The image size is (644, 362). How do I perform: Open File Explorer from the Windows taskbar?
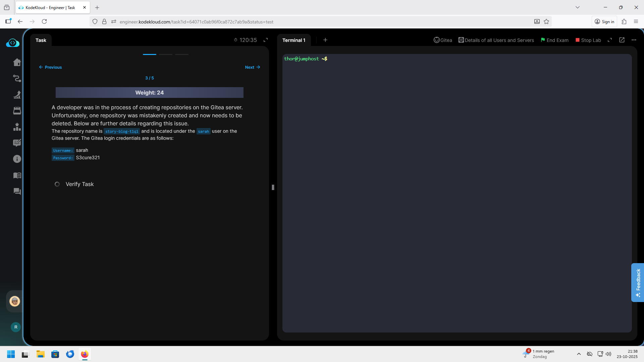pyautogui.click(x=41, y=354)
